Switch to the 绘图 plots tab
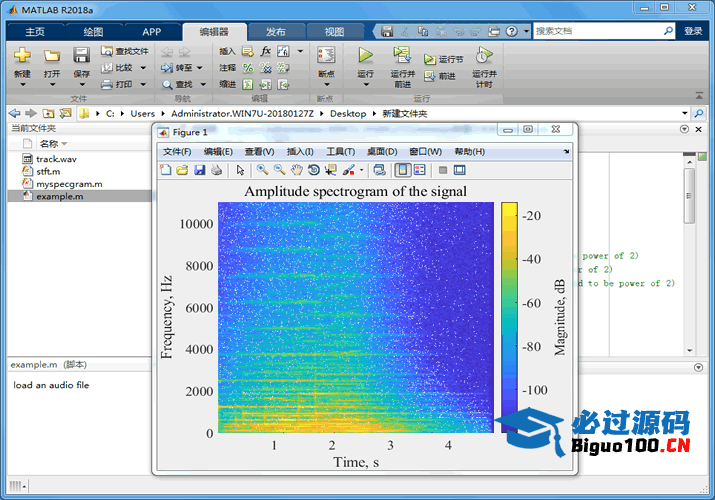The height and width of the screenshot is (500, 715). pyautogui.click(x=93, y=31)
